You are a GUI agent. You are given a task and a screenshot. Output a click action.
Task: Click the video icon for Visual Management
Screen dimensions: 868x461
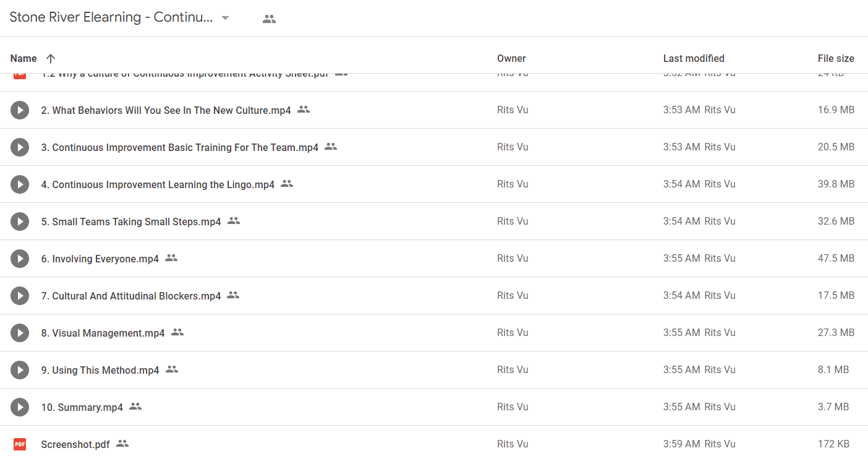click(20, 333)
